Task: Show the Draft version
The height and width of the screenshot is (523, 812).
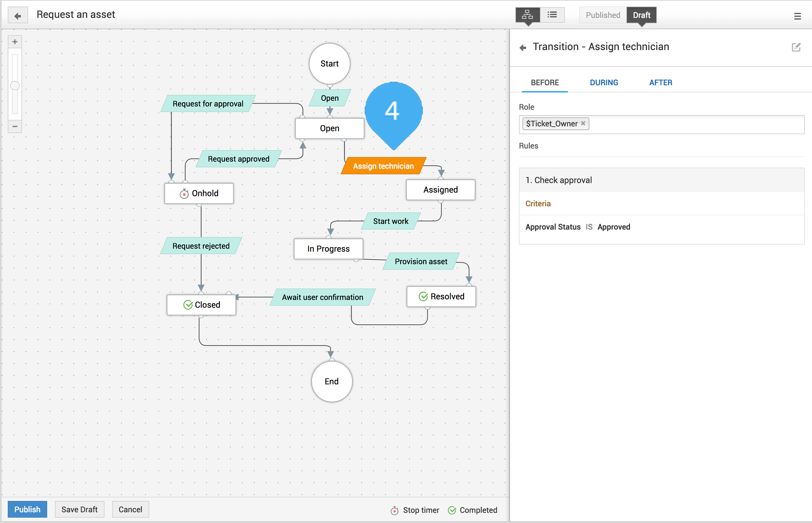Action: click(641, 15)
